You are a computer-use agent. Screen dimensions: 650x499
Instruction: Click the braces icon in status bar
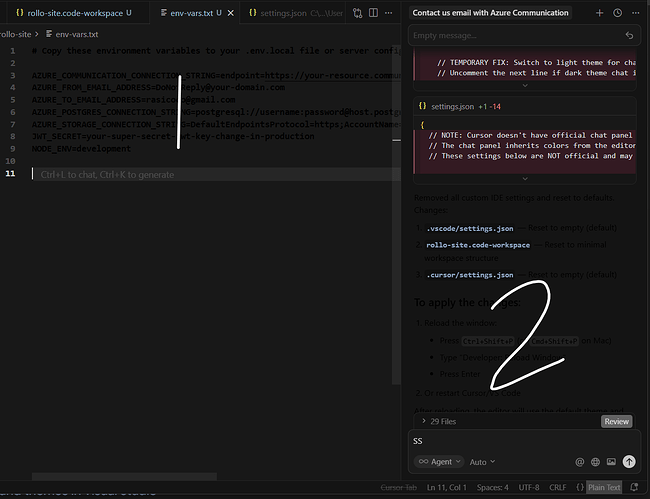coord(580,487)
